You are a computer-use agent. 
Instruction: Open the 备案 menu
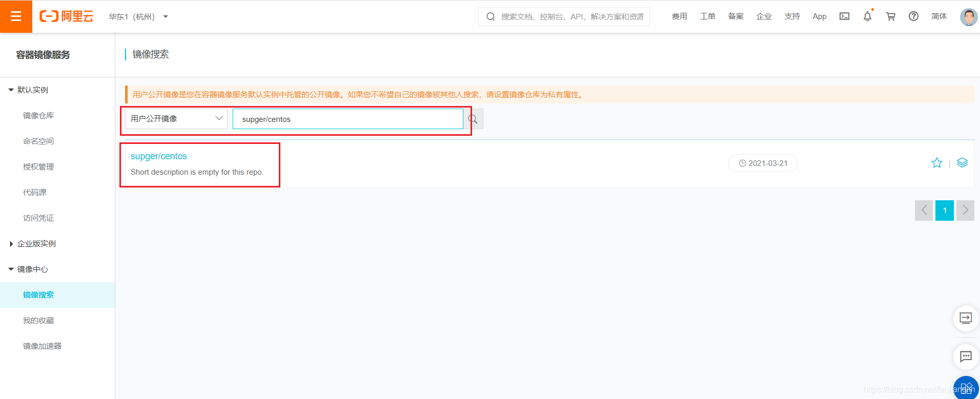click(736, 16)
